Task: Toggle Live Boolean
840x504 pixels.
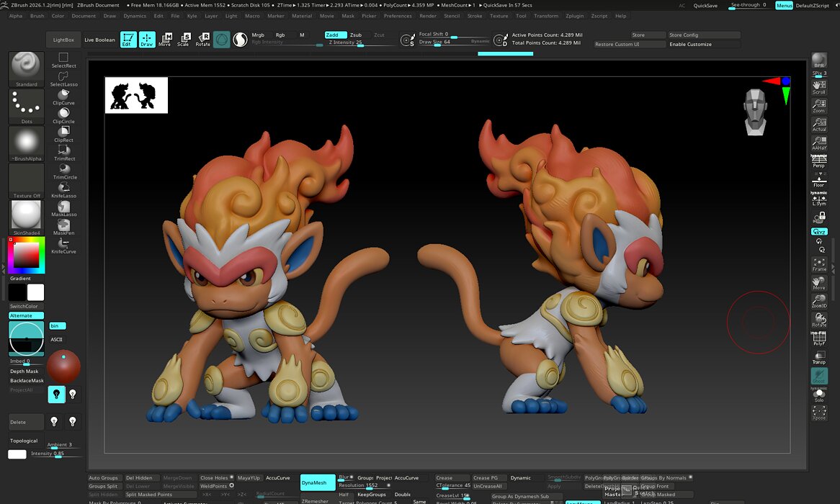Action: (99, 40)
